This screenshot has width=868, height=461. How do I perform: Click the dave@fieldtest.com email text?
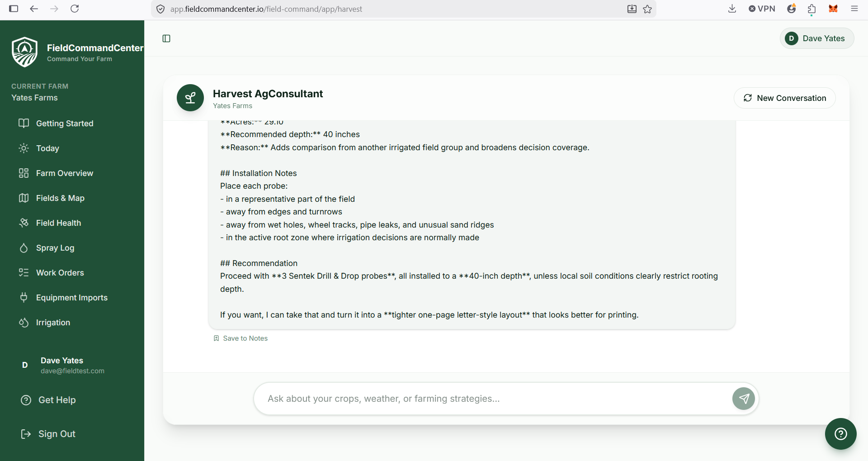(x=72, y=371)
